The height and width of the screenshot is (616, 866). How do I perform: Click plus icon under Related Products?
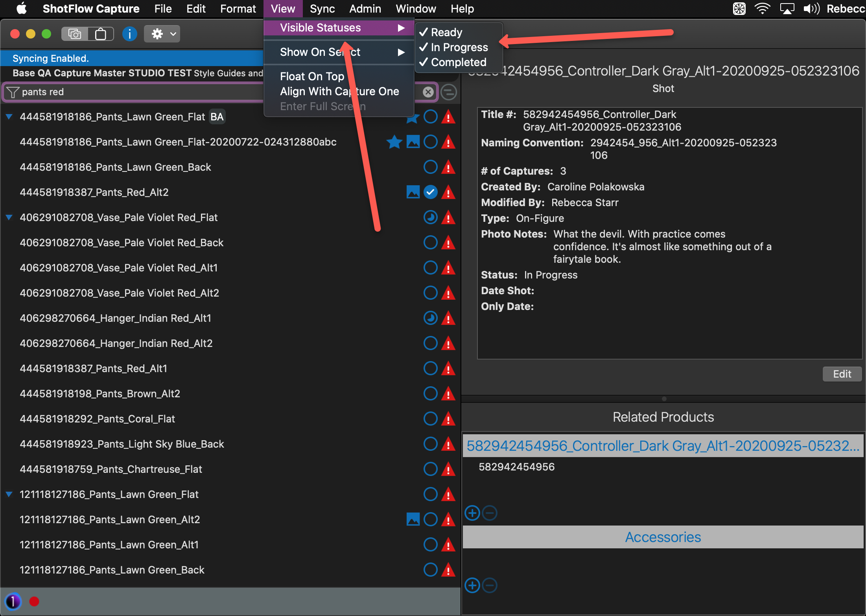(472, 513)
